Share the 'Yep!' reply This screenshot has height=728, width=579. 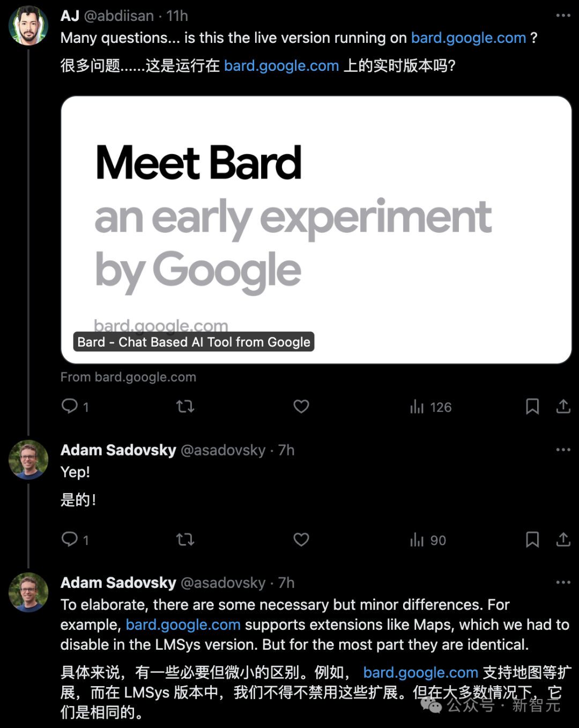563,539
